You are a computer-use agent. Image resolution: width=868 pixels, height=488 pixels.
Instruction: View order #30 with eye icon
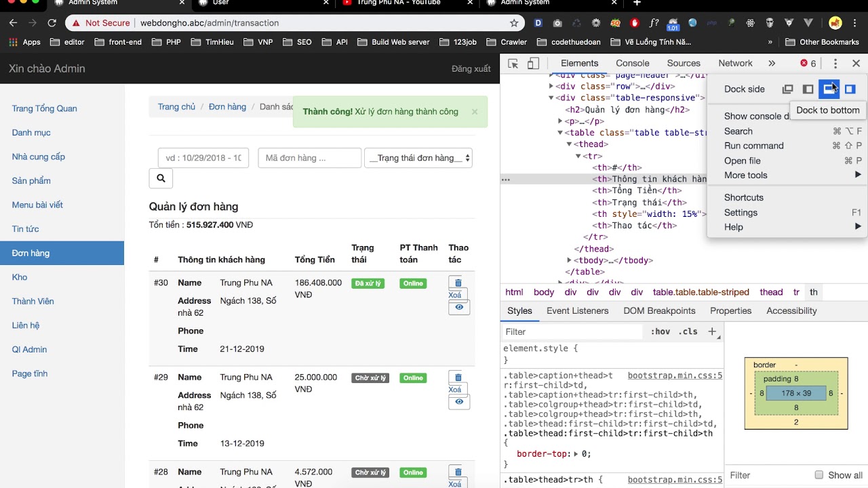pos(459,307)
